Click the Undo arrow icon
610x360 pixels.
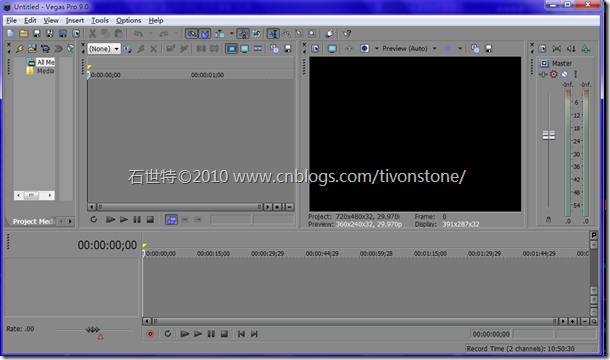pos(138,34)
